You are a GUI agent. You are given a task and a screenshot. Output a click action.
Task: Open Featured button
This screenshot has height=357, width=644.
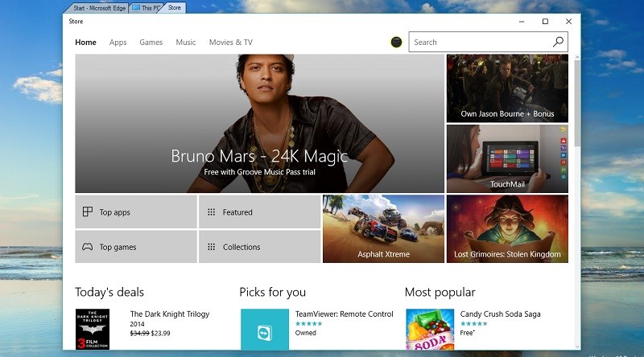coord(259,211)
